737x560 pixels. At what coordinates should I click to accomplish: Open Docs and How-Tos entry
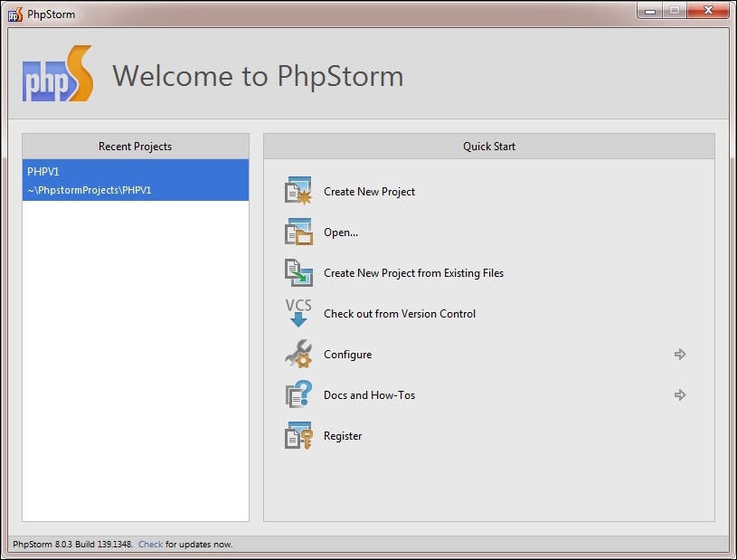pyautogui.click(x=370, y=395)
